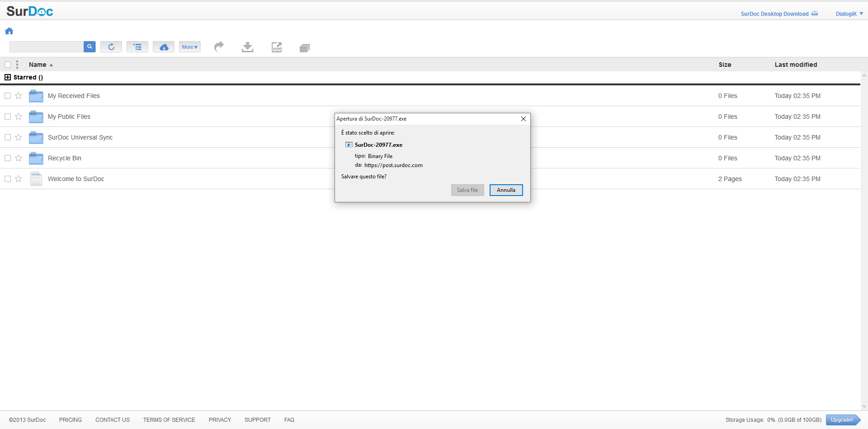
Task: Click the Size column header
Action: click(x=725, y=65)
